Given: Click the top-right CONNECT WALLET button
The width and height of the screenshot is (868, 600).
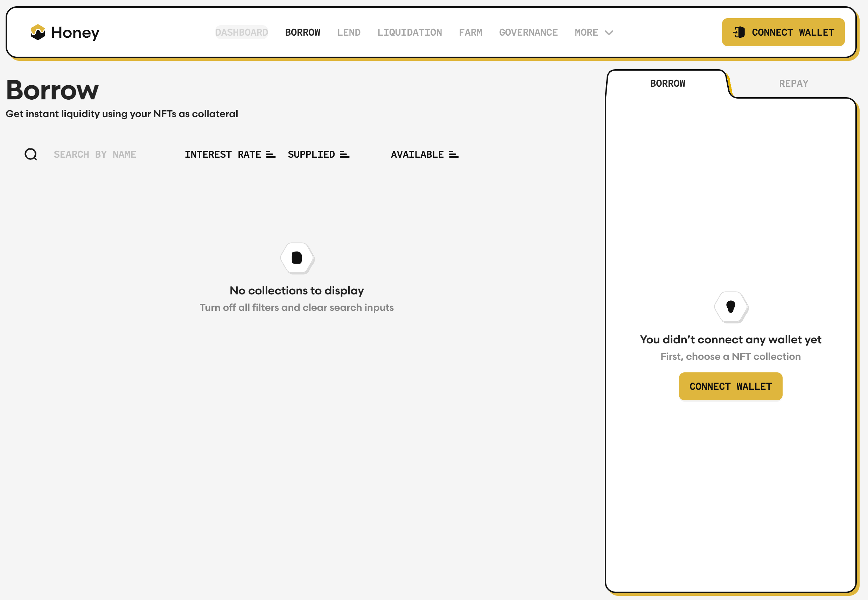Looking at the screenshot, I should point(783,32).
